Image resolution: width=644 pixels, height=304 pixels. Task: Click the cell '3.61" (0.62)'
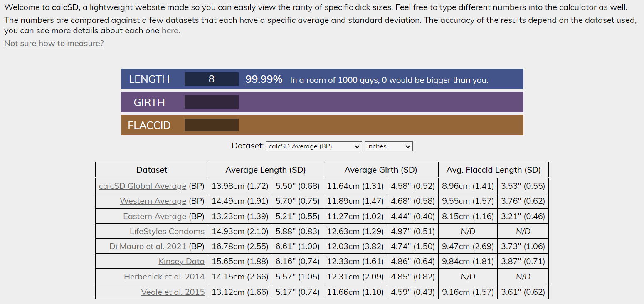click(x=523, y=292)
